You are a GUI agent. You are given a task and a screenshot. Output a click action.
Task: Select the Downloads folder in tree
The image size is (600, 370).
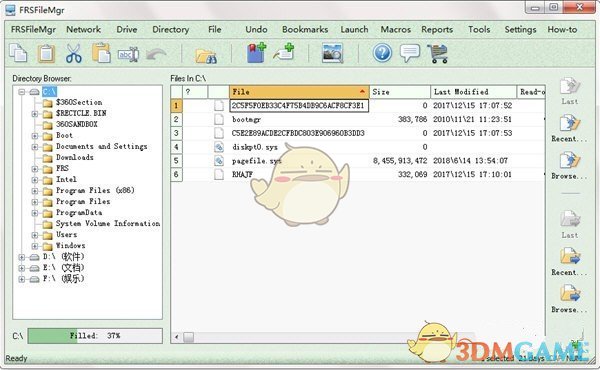(x=75, y=157)
